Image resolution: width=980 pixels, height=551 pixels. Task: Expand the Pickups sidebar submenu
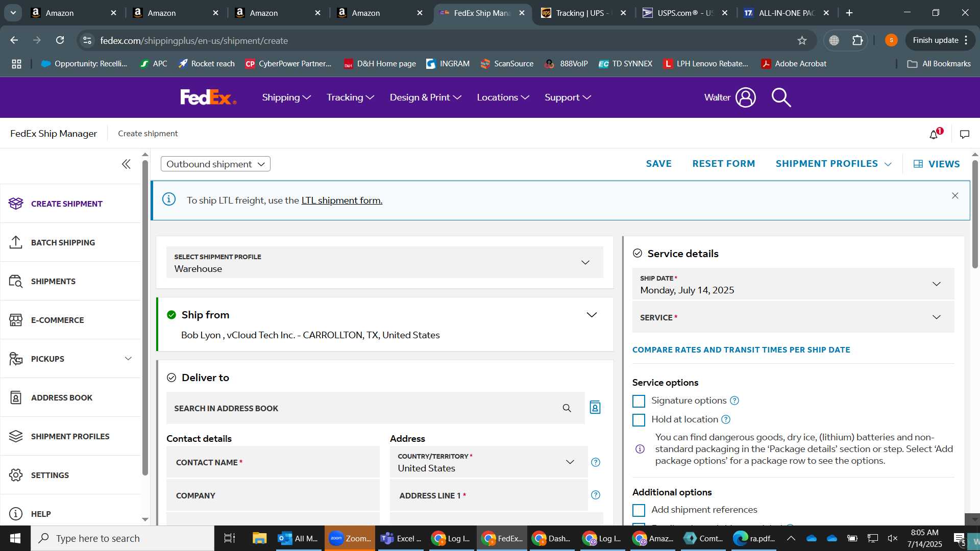click(128, 359)
